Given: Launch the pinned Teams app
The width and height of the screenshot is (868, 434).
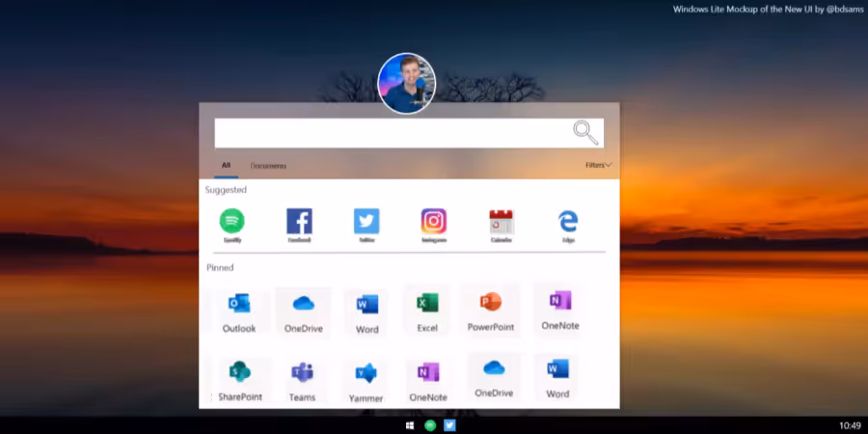Looking at the screenshot, I should pyautogui.click(x=302, y=381).
